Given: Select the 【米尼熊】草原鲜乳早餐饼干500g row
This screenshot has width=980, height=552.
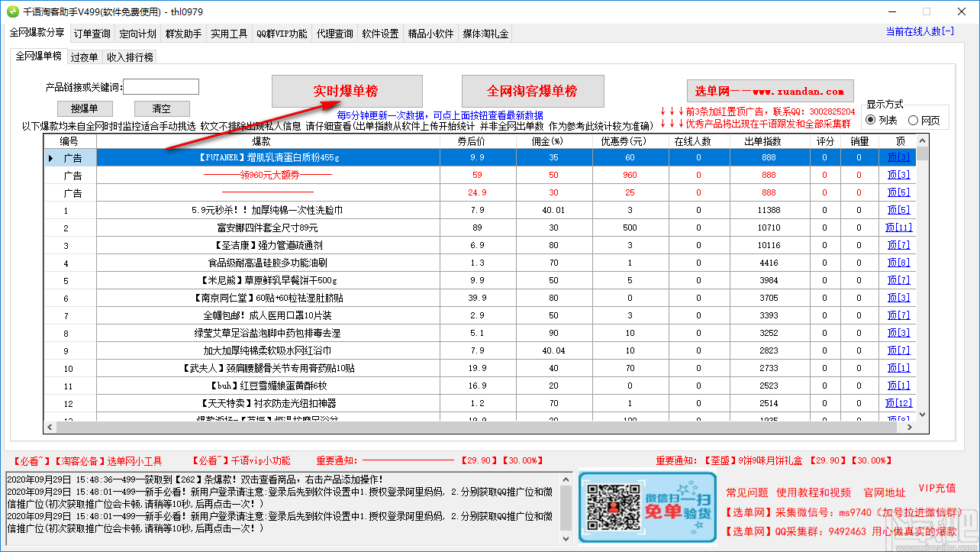Looking at the screenshot, I should tap(479, 280).
